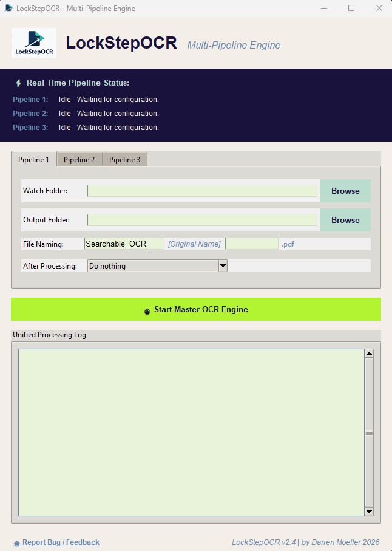This screenshot has height=551, width=392.
Task: Click the Output Folder label
Action: coord(46,220)
